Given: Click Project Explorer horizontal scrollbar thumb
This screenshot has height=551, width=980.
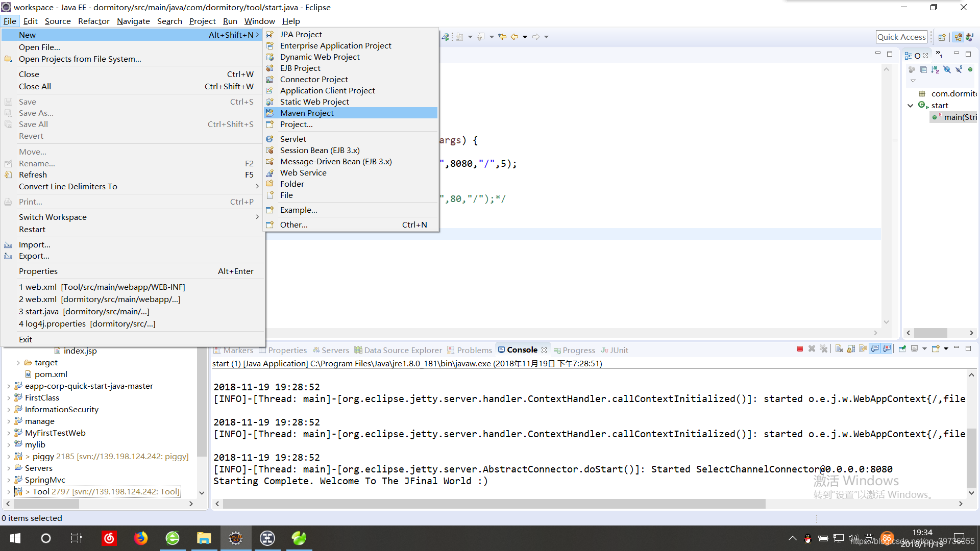Looking at the screenshot, I should pyautogui.click(x=46, y=504).
